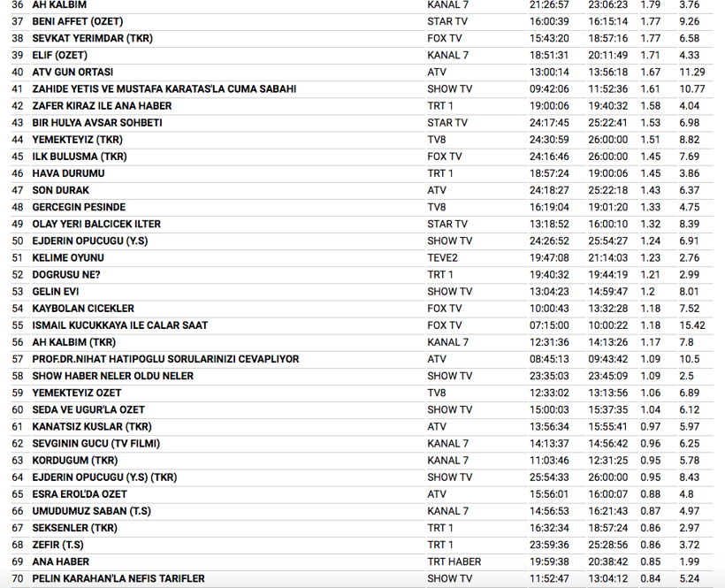Click BIR HULYA AVSAR SOHBETI entry

[x=97, y=123]
